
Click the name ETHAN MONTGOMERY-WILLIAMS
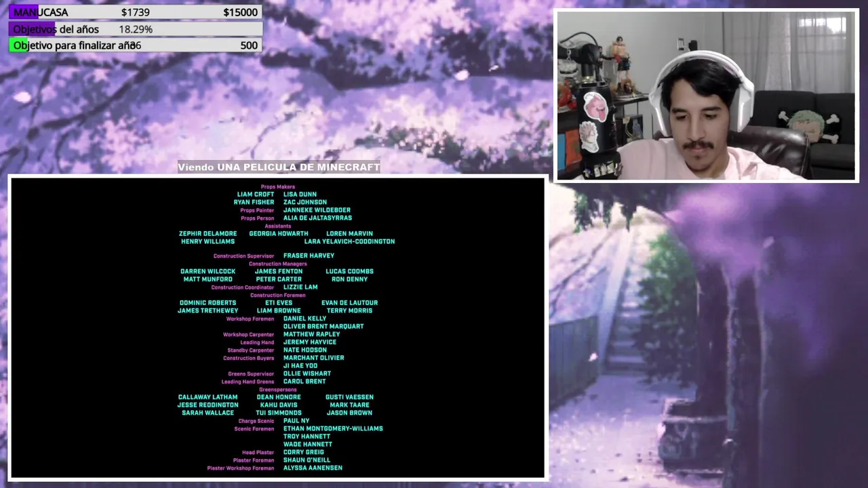[x=333, y=428]
